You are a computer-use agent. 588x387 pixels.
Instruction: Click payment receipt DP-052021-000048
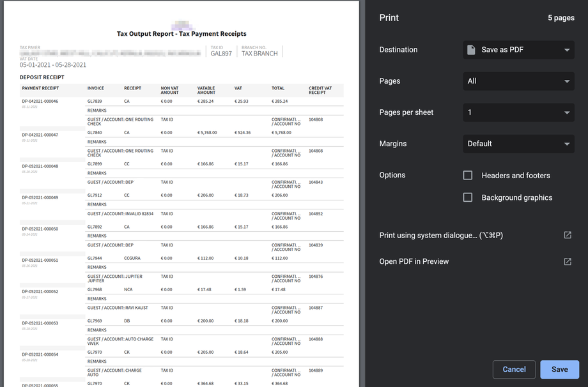pyautogui.click(x=40, y=166)
